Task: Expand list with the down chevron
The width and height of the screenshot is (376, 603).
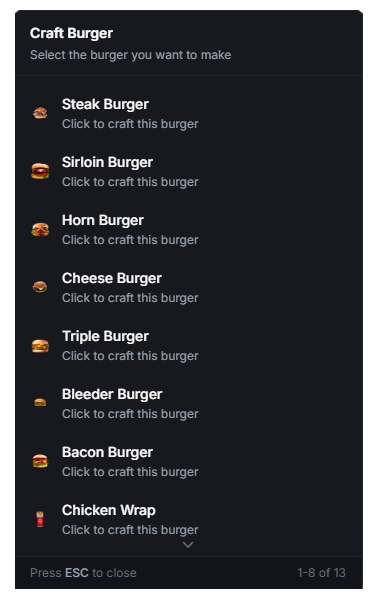Action: point(188,545)
